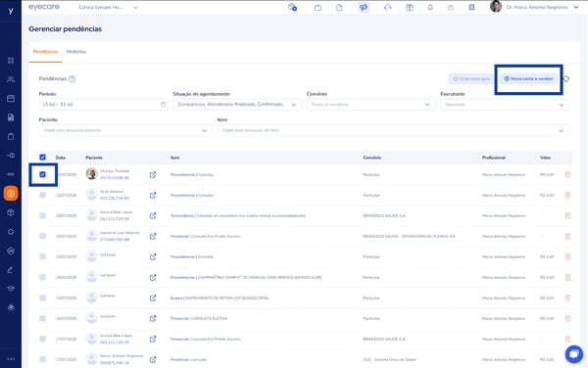Check the SUS convênio row checkbox

pos(42,359)
